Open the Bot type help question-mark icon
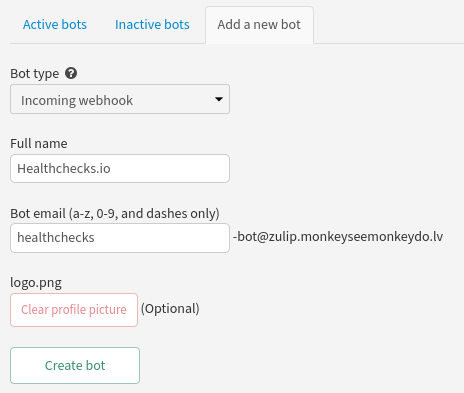Screen dimensions: 464x393 (x=71, y=73)
